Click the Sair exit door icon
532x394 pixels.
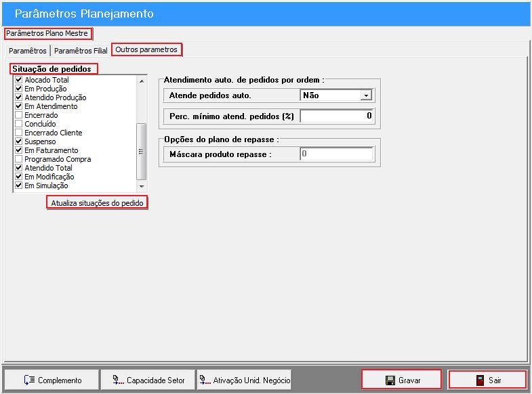coord(480,380)
